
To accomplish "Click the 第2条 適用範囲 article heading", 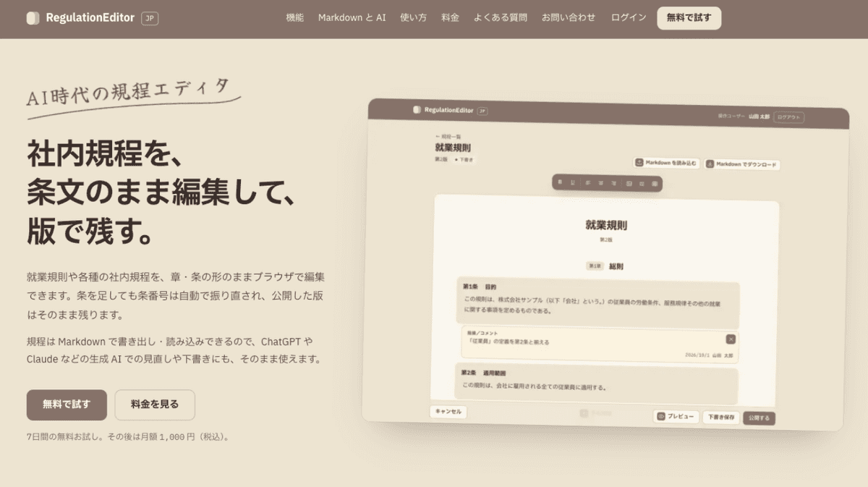I will coord(484,373).
